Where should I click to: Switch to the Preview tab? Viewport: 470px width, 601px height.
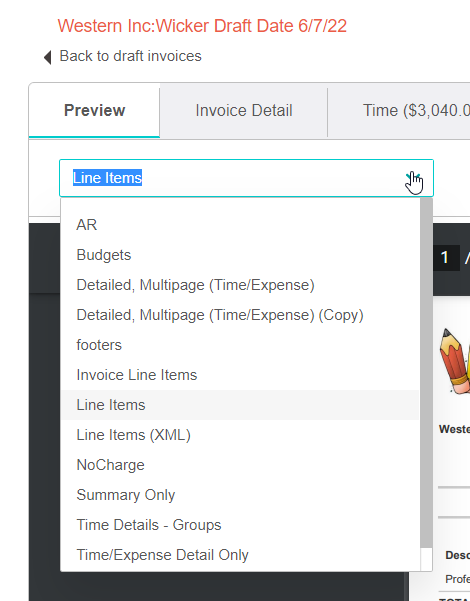click(94, 110)
